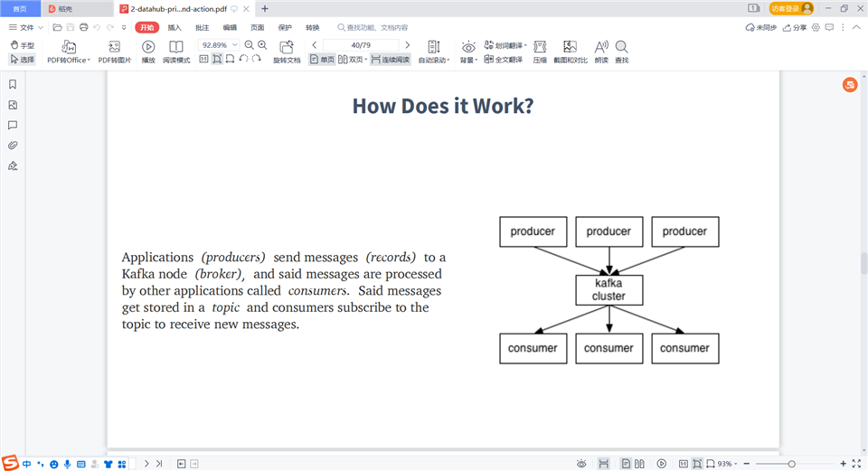Screen dimensions: 868x471
Task: Toggle Continuous reading (连续阅读)
Action: click(391, 60)
